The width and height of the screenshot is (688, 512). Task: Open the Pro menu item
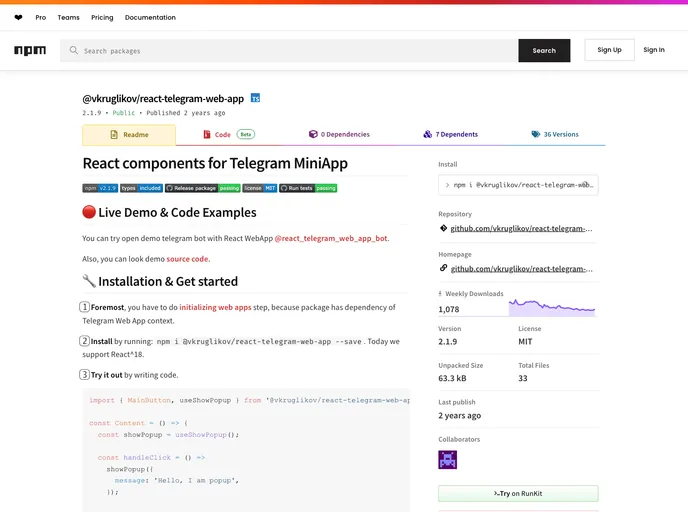tap(41, 18)
